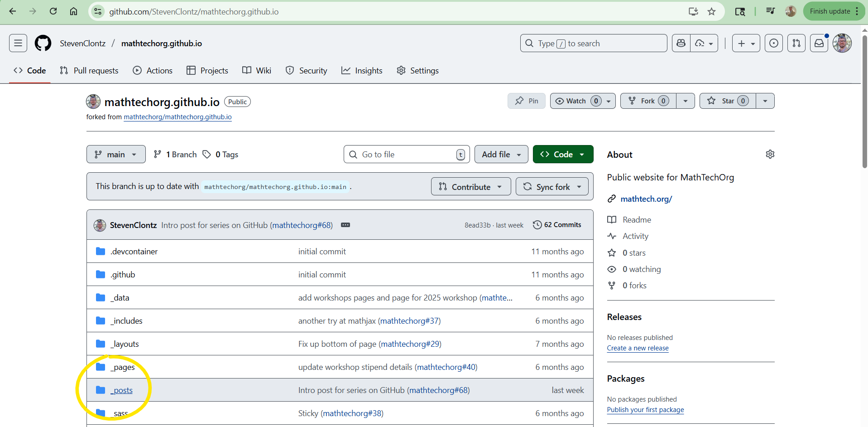
Task: Click the GitHub Octocat logo
Action: pos(43,44)
